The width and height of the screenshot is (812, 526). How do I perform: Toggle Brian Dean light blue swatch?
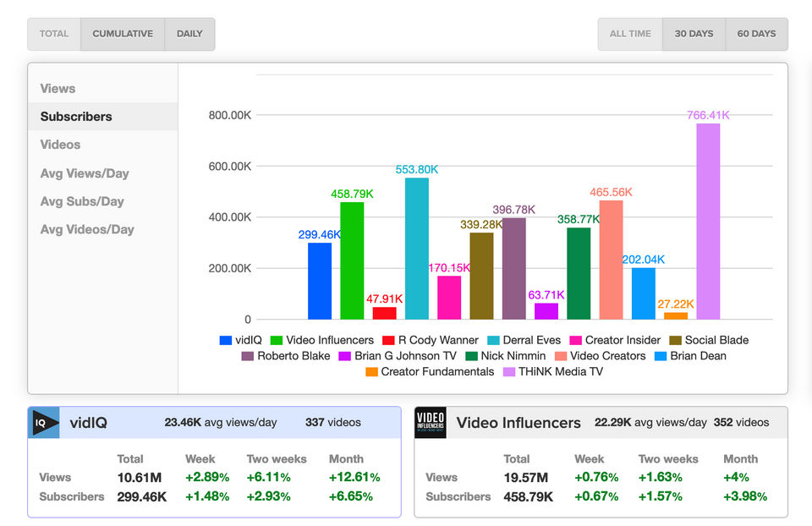(661, 356)
